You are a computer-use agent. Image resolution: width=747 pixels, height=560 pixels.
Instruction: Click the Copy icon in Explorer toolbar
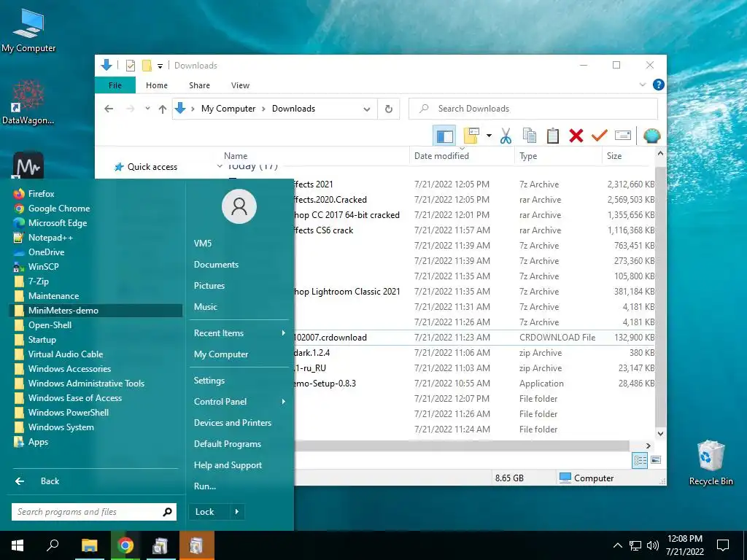(x=530, y=136)
